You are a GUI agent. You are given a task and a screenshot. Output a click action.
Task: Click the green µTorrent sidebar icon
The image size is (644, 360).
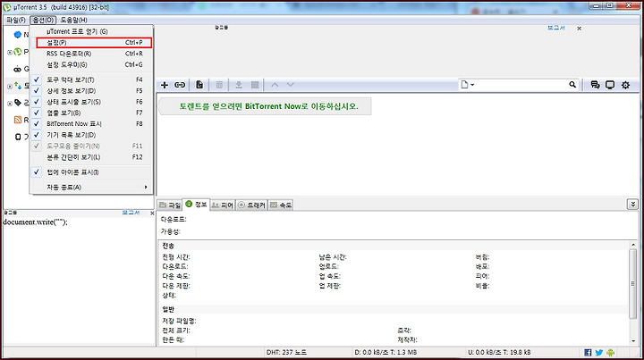point(17,52)
